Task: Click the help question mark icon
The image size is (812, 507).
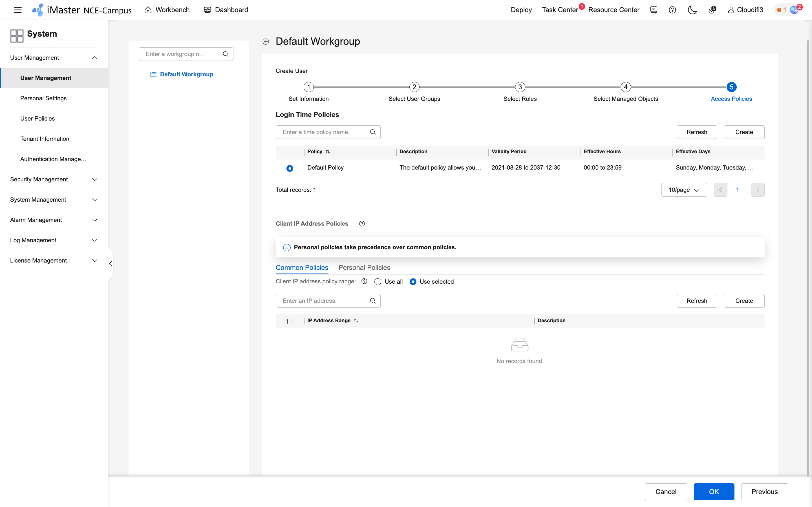Action: point(672,10)
